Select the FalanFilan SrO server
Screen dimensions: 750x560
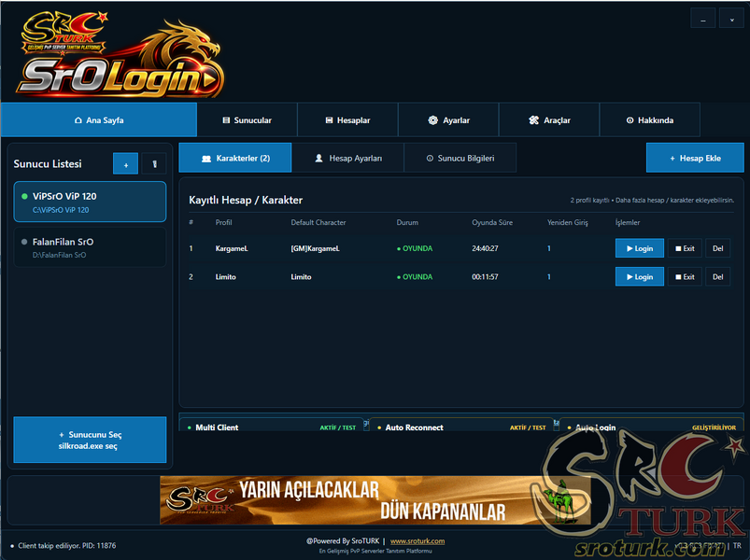pos(90,247)
